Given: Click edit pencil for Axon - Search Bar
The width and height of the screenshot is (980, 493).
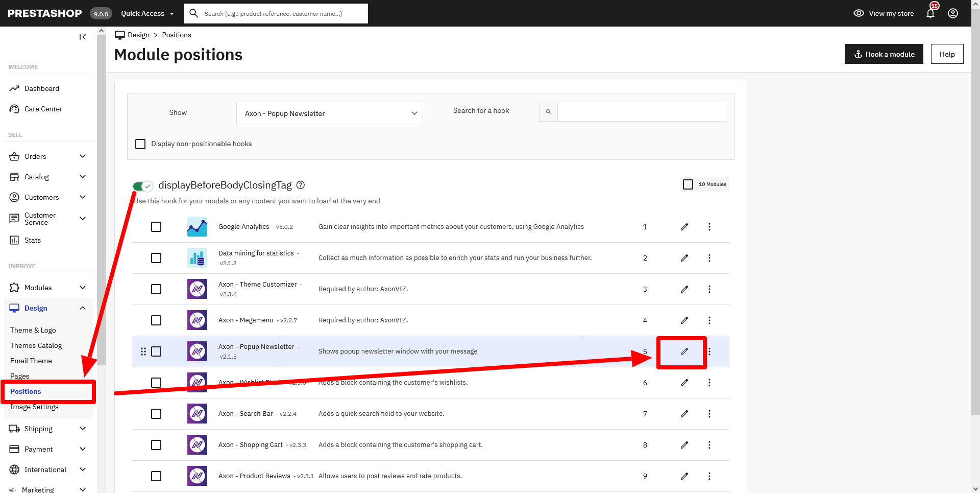Looking at the screenshot, I should click(684, 414).
